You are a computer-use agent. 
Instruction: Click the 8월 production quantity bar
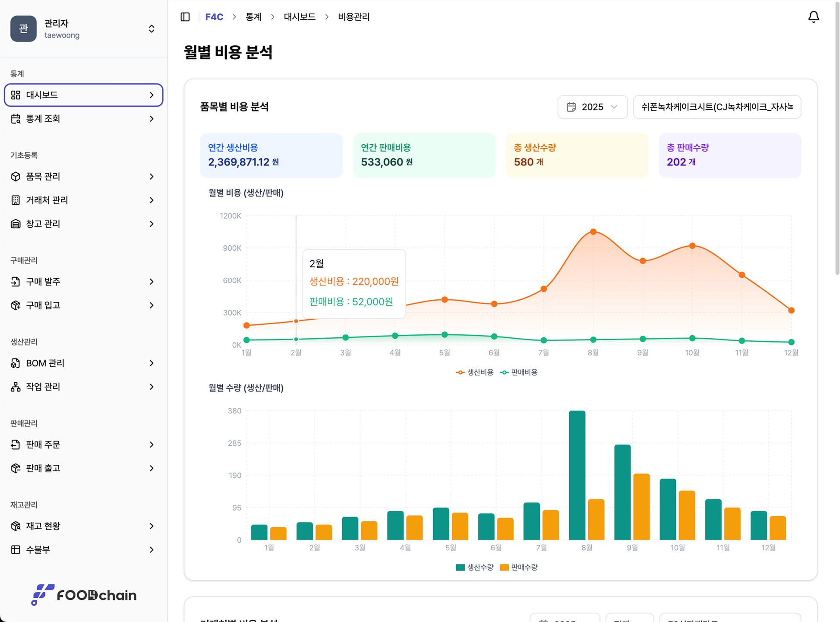tap(577, 475)
